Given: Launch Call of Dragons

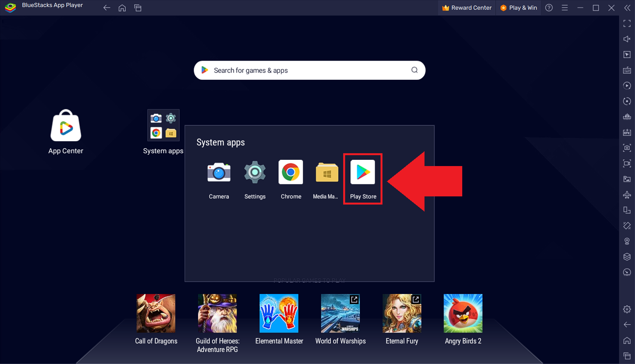Looking at the screenshot, I should [156, 313].
